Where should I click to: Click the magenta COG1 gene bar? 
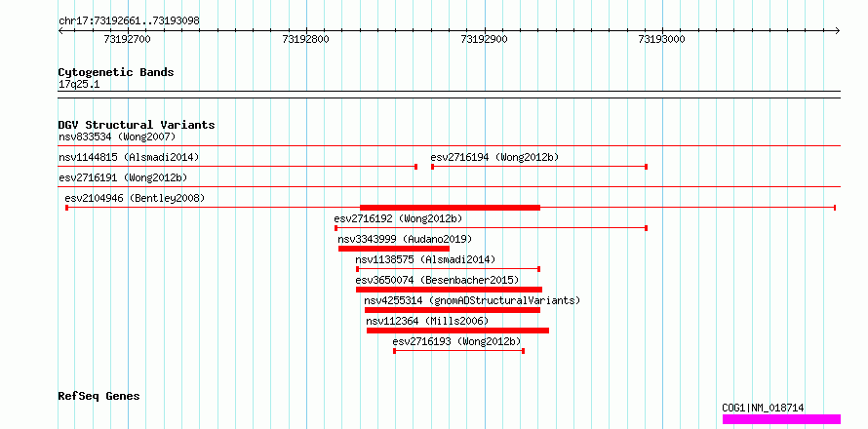[x=781, y=419]
